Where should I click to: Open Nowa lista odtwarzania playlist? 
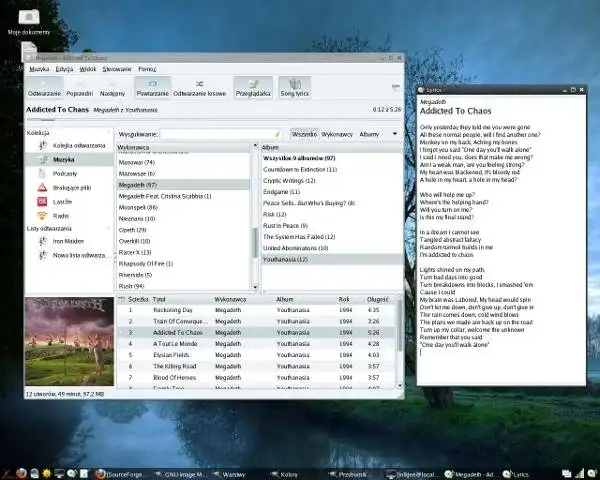(70, 255)
